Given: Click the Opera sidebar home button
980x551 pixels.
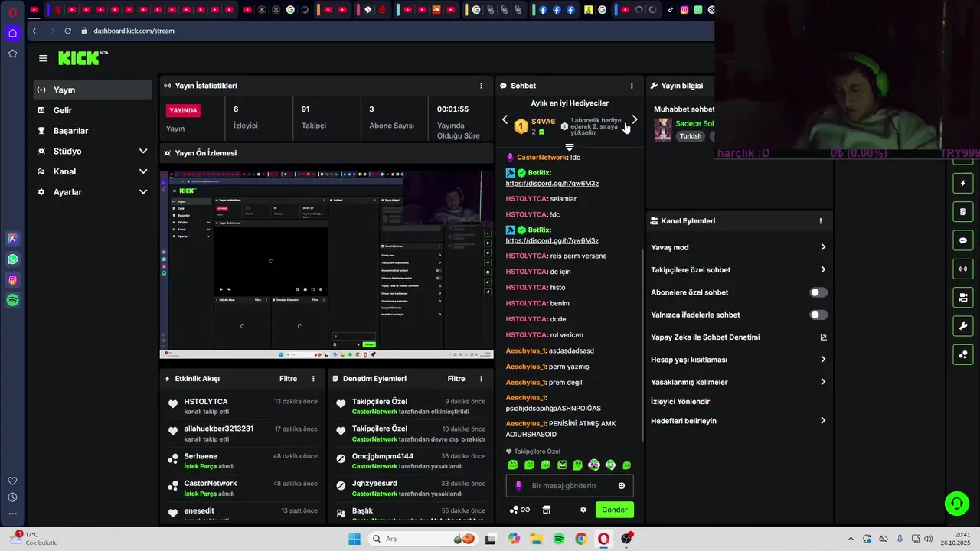Looking at the screenshot, I should pos(12,33).
